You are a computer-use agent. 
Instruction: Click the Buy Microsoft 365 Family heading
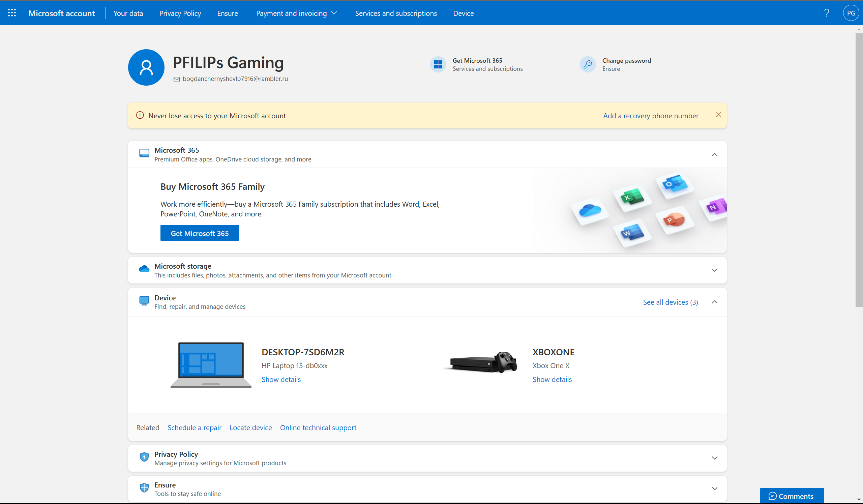click(x=213, y=187)
